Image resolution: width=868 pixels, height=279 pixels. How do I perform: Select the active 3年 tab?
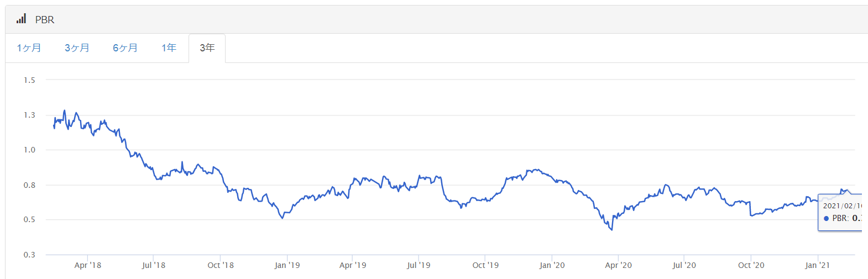pos(207,48)
